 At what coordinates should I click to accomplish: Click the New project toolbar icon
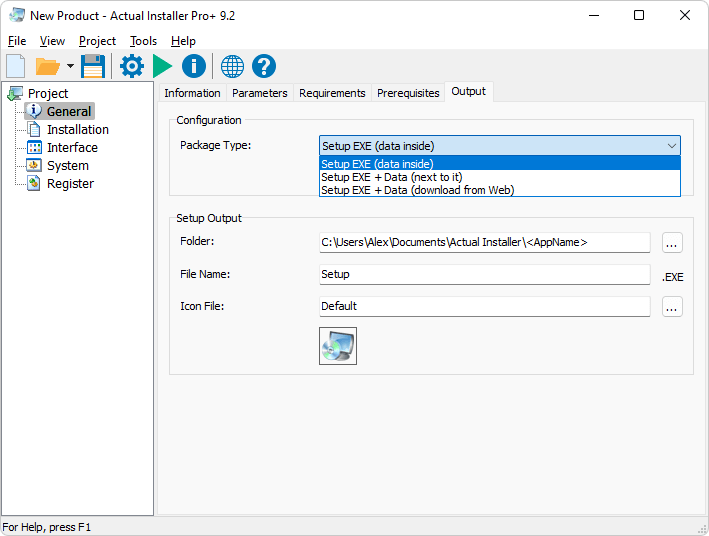16,66
